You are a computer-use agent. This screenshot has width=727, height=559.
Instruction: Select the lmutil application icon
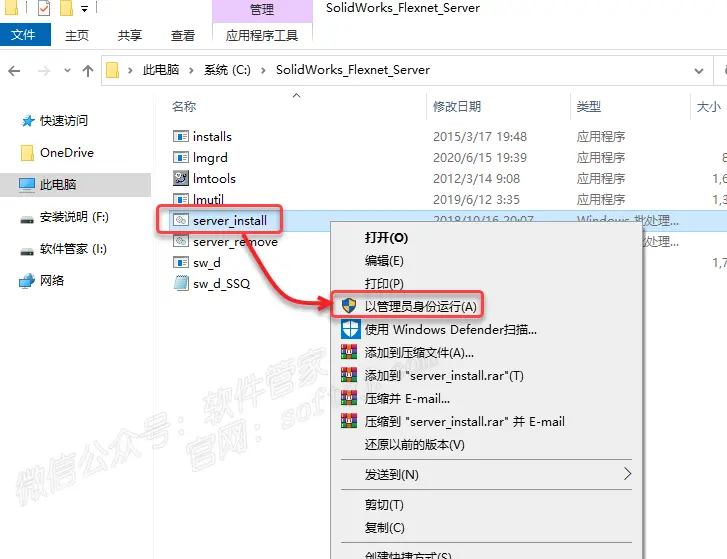(x=181, y=199)
